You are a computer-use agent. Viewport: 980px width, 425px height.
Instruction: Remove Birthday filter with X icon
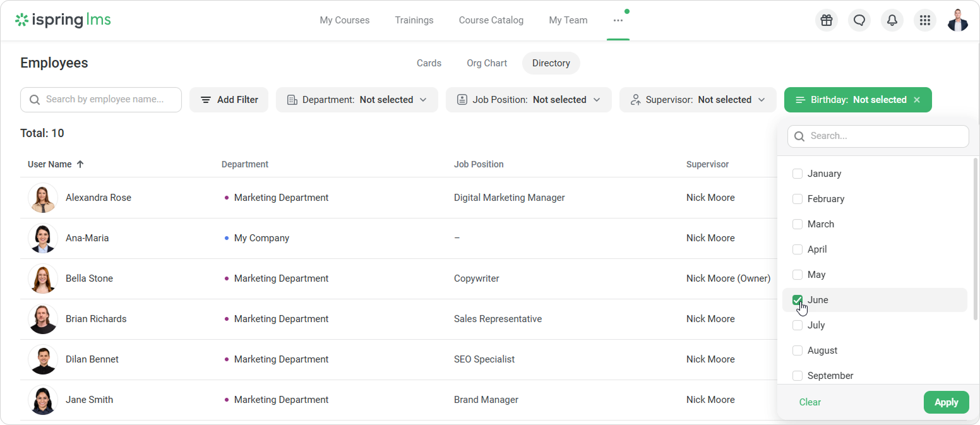(x=917, y=100)
